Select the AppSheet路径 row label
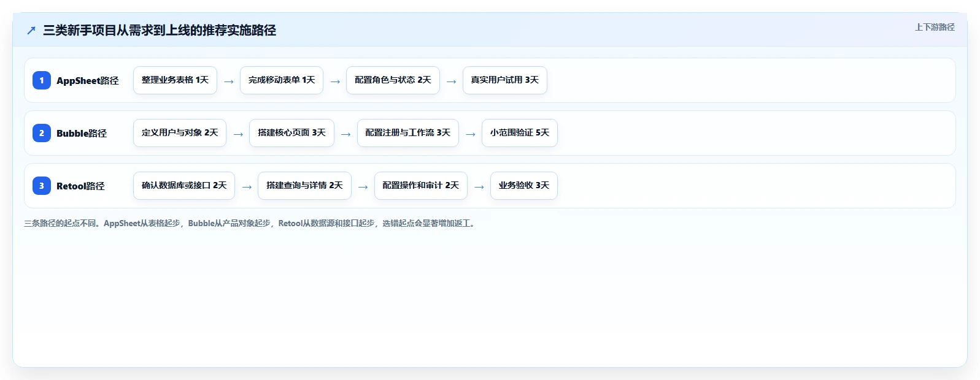This screenshot has width=980, height=380. click(x=88, y=80)
